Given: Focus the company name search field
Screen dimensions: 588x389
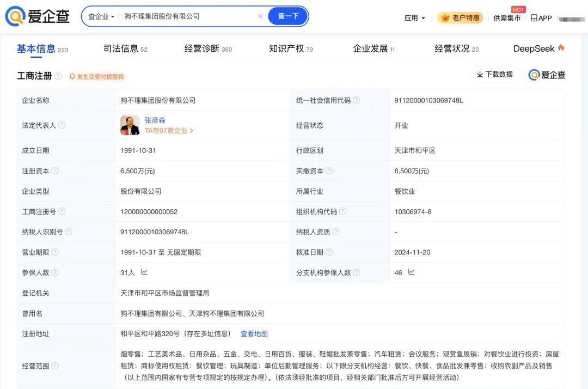Looking at the screenshot, I should tap(188, 16).
